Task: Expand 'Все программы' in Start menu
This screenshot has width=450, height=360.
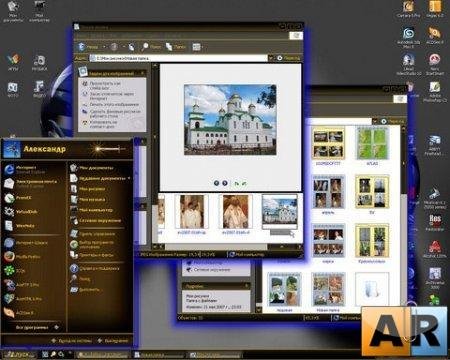Action: [37, 327]
